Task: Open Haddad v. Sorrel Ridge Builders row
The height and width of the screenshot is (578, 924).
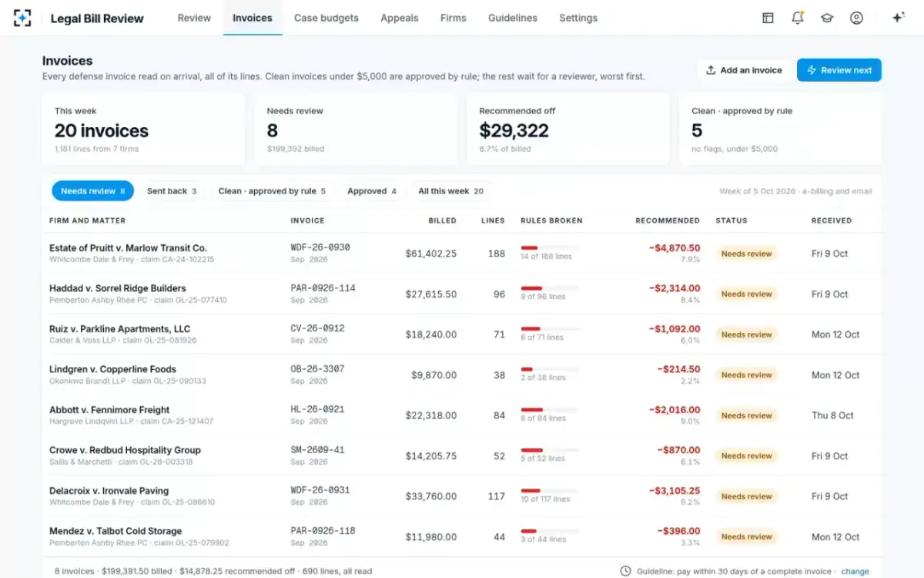Action: (x=462, y=294)
